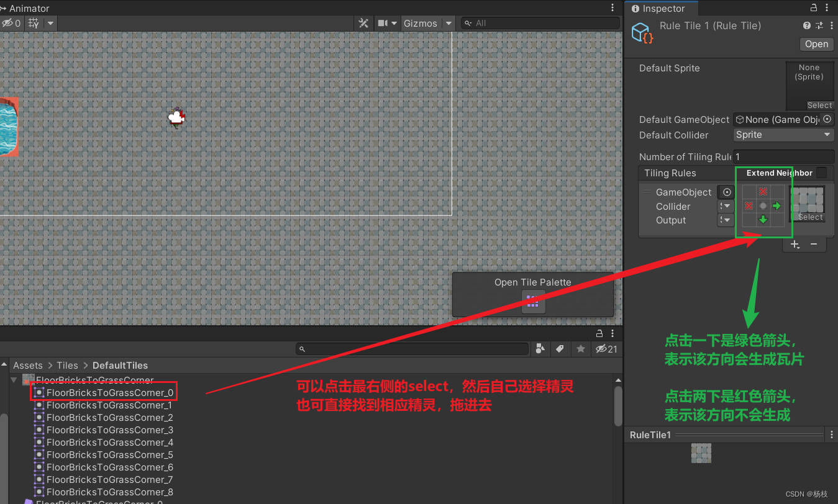The height and width of the screenshot is (504, 838).
Task: Collapse the FloorBricksToGrassCorner asset
Action: coord(14,379)
